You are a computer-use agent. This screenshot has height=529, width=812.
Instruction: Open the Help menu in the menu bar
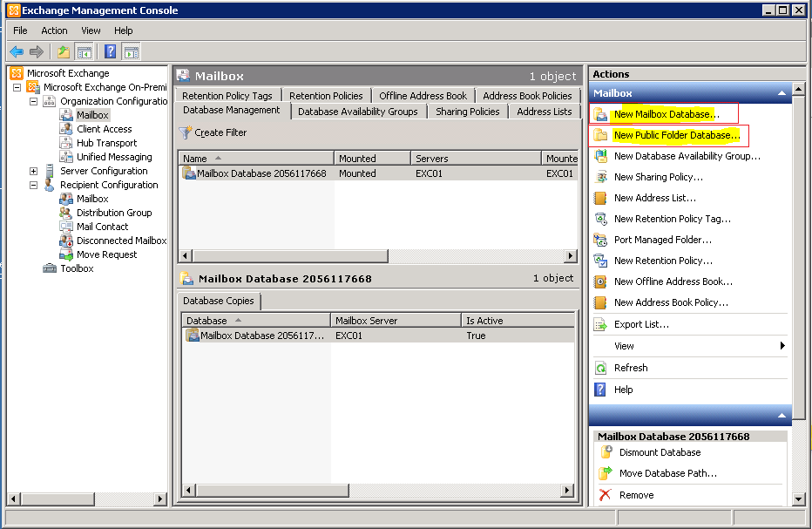123,31
